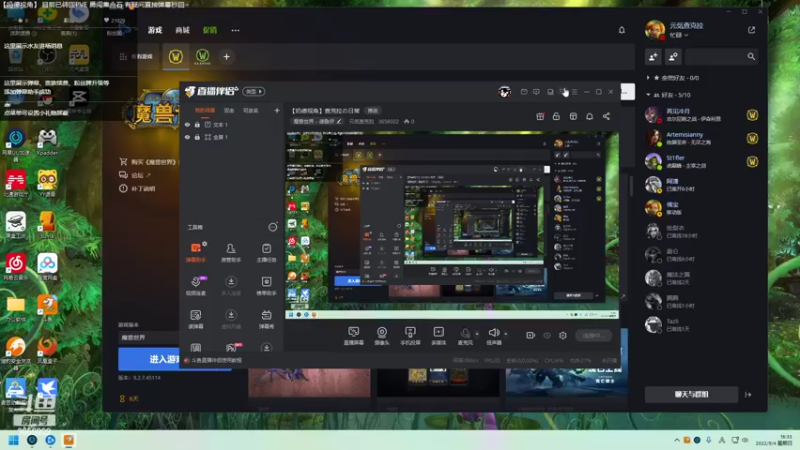
Task: Open 读弹幕 tool in the toolbox
Action: pyautogui.click(x=196, y=319)
